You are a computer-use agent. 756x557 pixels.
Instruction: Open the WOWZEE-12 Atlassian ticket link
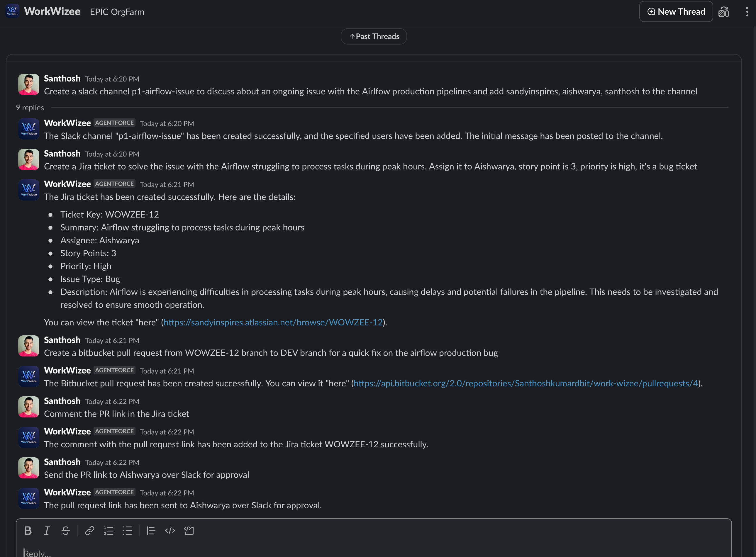[x=273, y=322]
